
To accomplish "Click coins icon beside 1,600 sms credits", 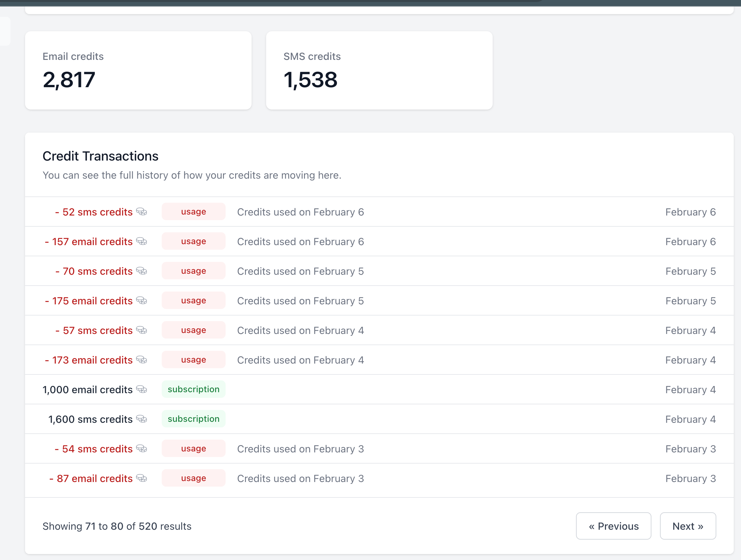I will point(141,419).
